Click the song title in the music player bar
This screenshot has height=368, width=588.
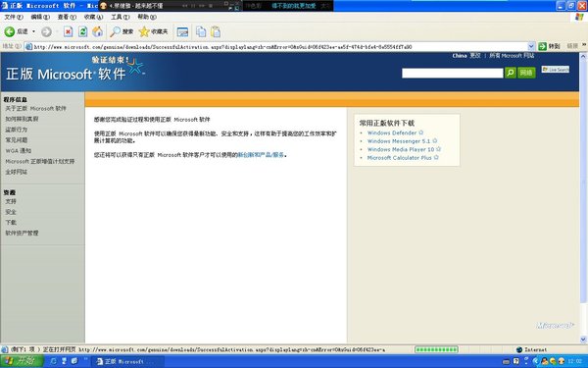pos(136,6)
